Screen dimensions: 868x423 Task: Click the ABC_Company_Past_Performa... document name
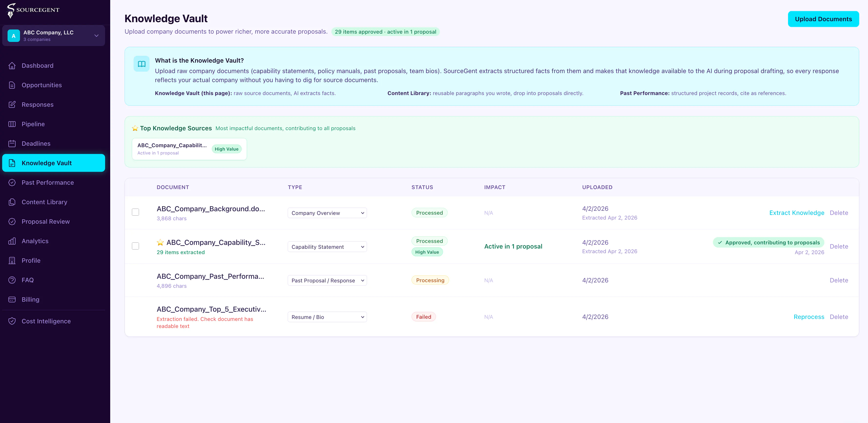click(x=210, y=277)
